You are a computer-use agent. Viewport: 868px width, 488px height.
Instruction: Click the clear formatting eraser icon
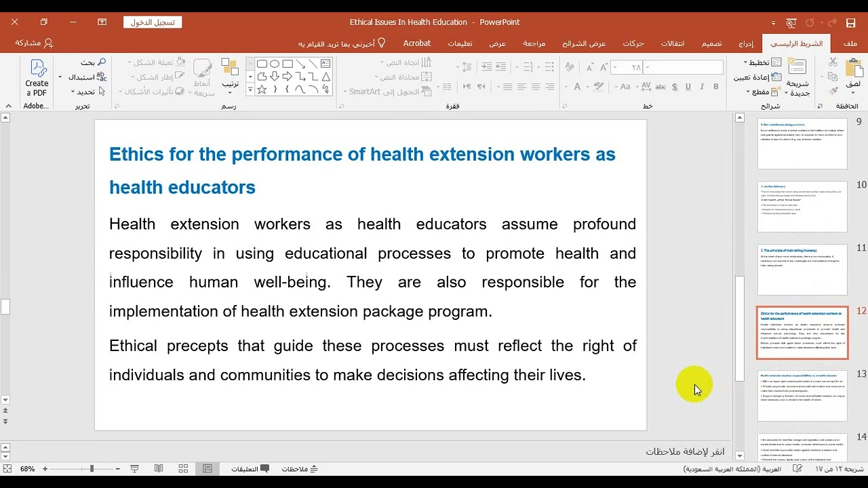coord(570,67)
